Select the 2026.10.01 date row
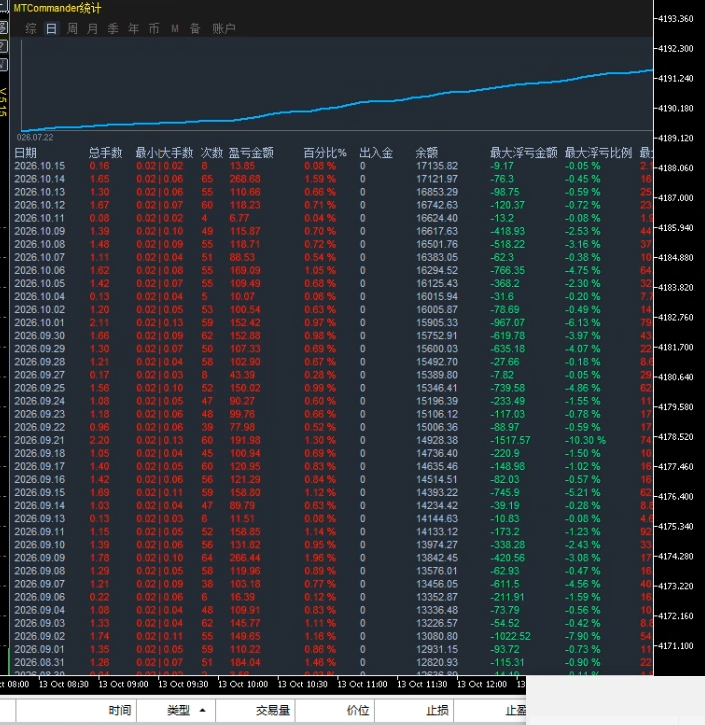Screen dimensions: 705x725 pos(40,323)
